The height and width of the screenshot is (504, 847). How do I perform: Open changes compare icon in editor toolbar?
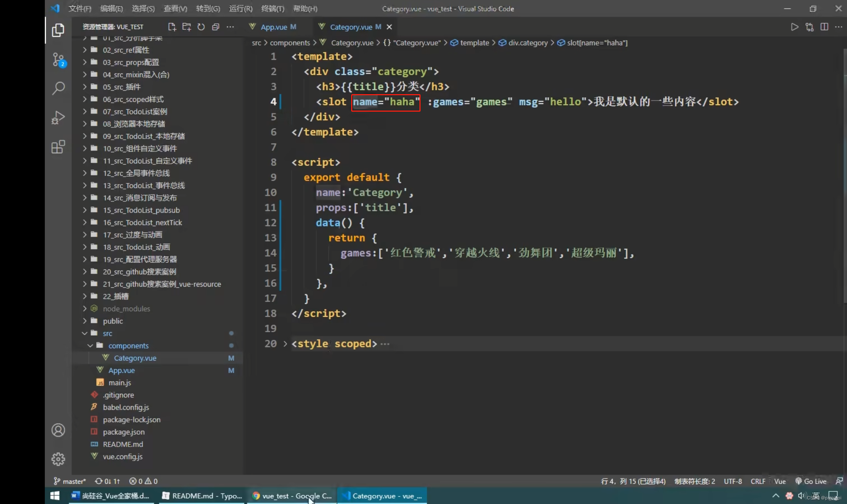810,27
